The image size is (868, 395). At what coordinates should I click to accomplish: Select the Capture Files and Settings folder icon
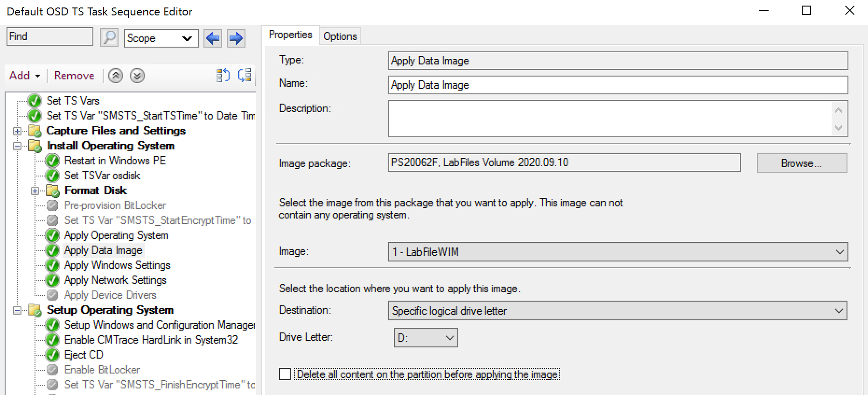35,131
